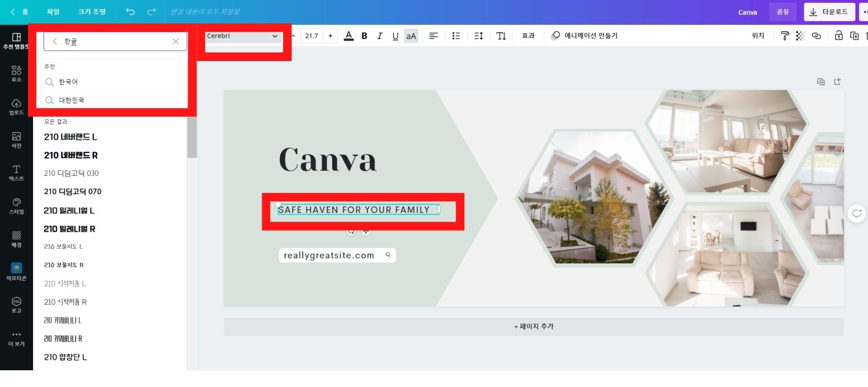Toggle bold formatting
The width and height of the screenshot is (868, 387).
pyautogui.click(x=364, y=36)
